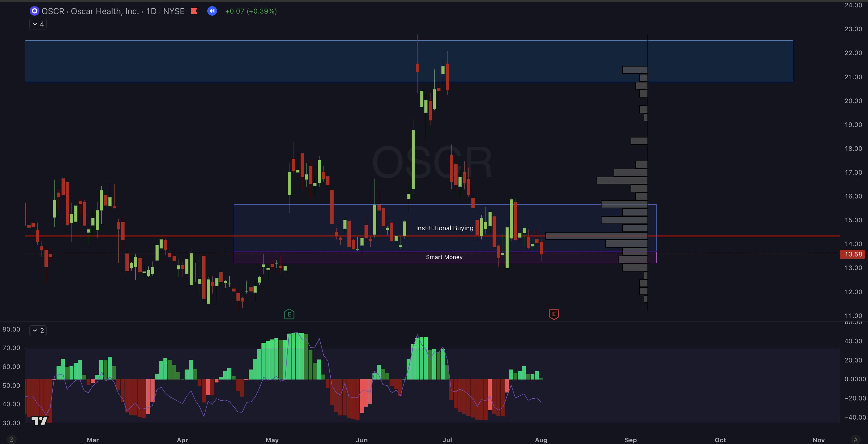Click the 13.58 current price label
868x444 pixels.
pyautogui.click(x=853, y=254)
